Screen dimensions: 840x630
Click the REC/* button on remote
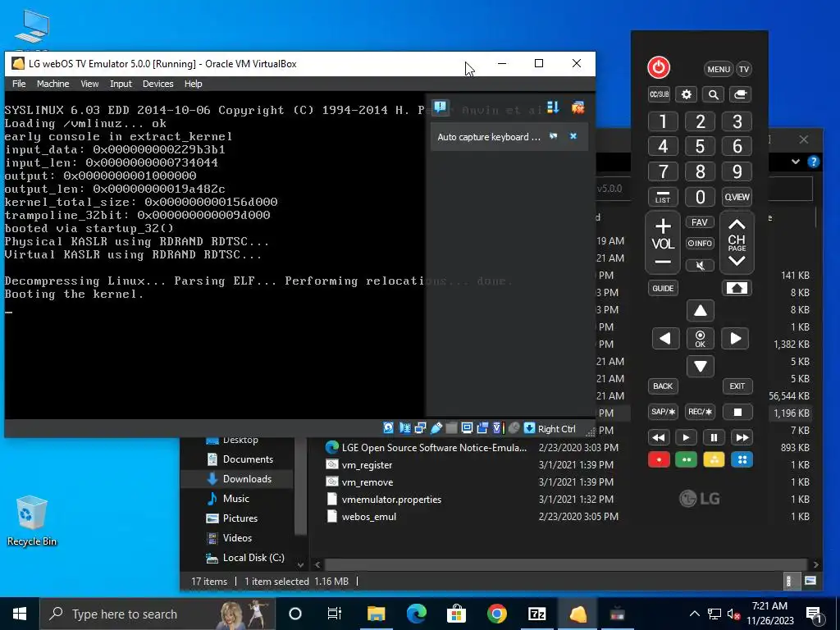point(701,412)
